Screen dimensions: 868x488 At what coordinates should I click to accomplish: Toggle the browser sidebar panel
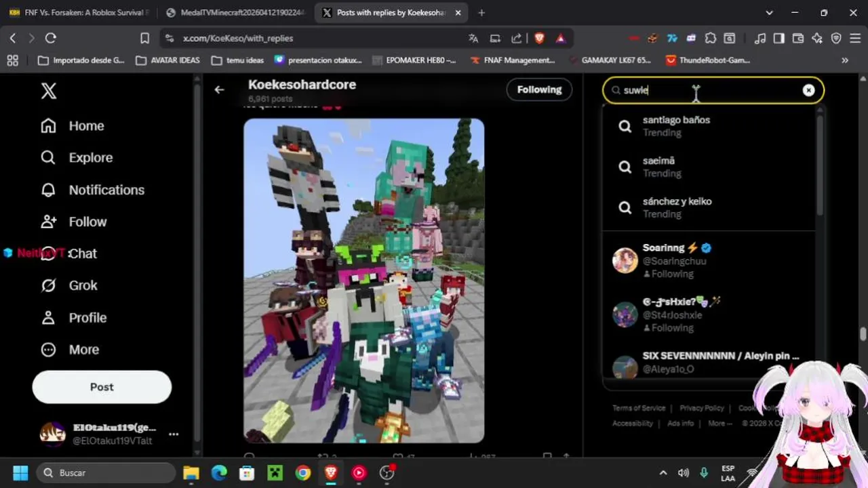tap(779, 39)
